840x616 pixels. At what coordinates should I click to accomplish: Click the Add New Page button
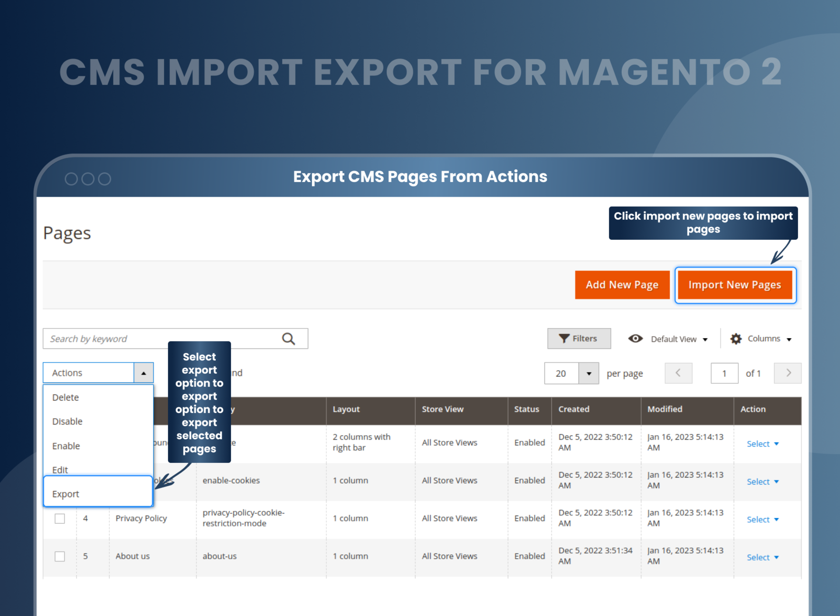622,285
